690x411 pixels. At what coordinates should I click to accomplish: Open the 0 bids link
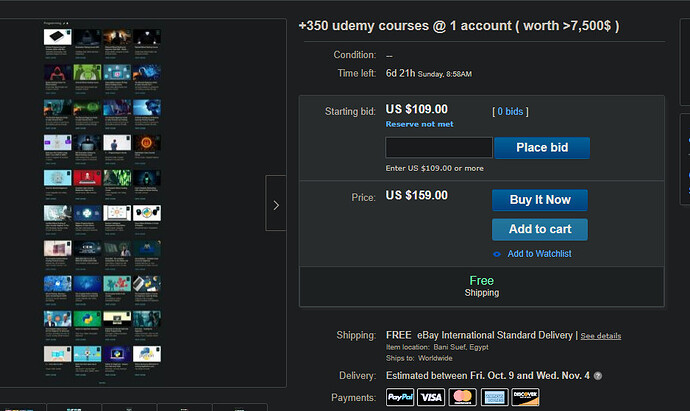(x=510, y=111)
